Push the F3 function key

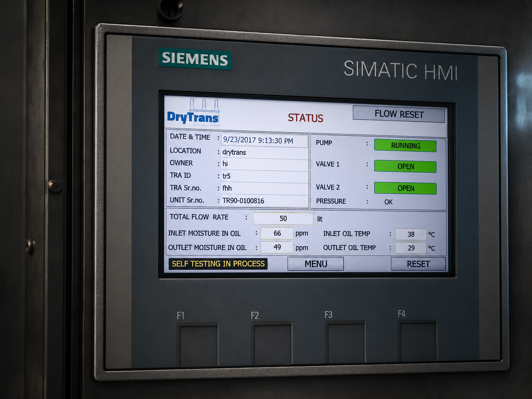pyautogui.click(x=345, y=342)
